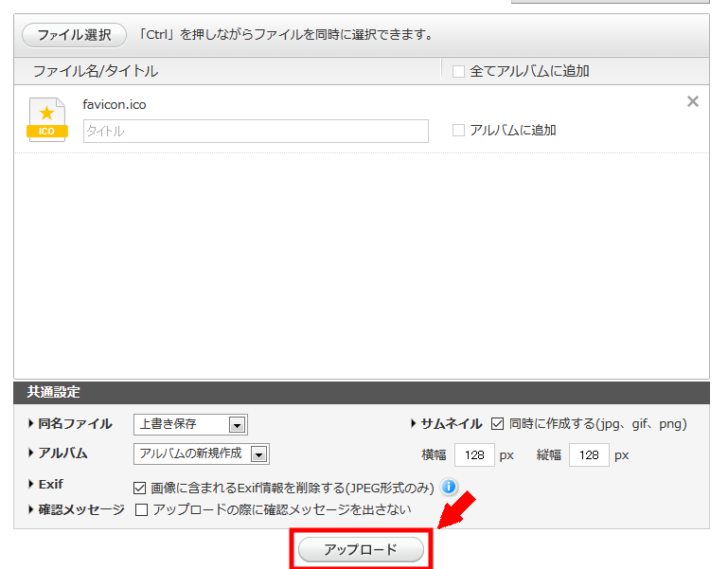Click the favicon.ico file name
This screenshot has width=728, height=569.
point(115,104)
